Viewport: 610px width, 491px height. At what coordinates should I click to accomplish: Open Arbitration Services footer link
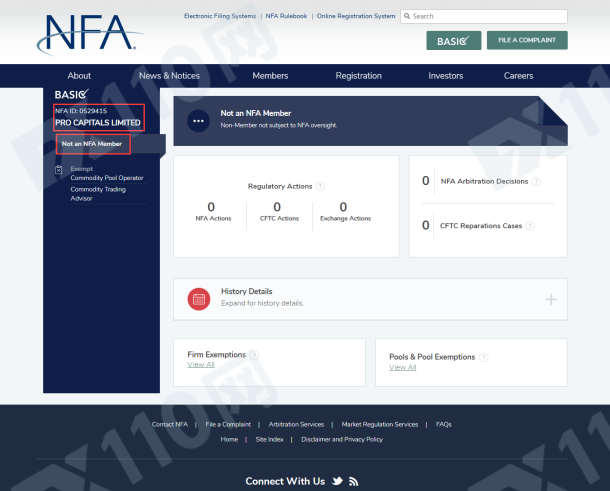click(296, 424)
